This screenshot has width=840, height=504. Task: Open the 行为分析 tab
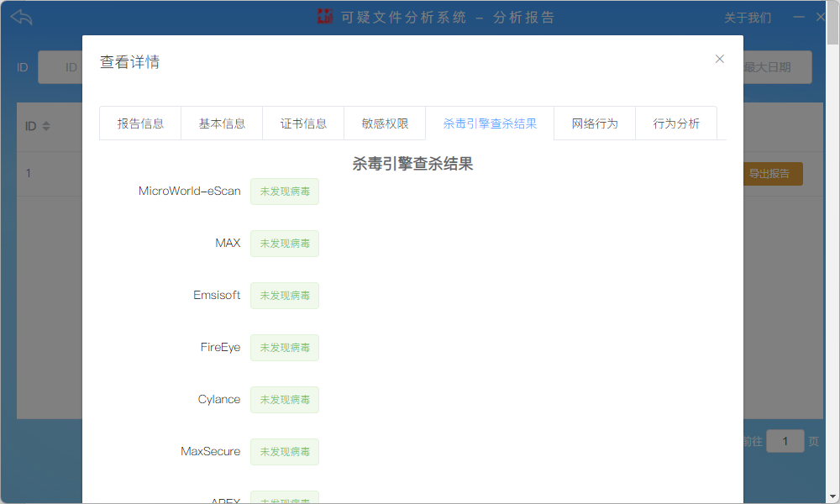coord(676,123)
